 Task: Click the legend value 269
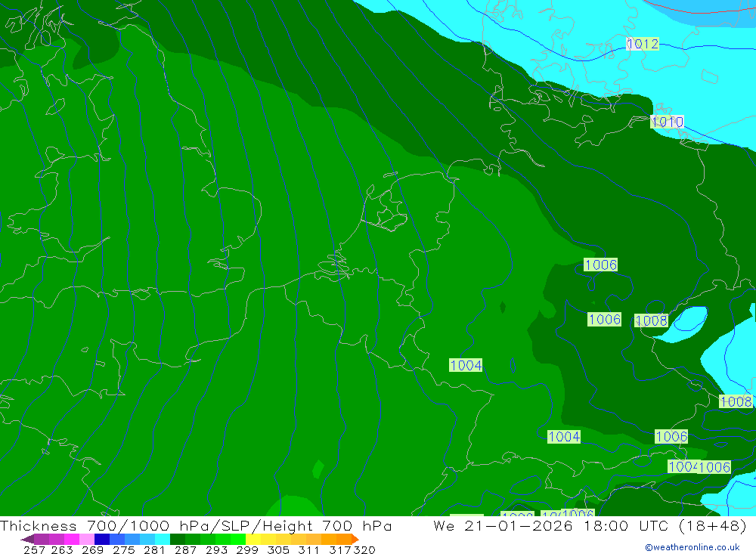pos(92,549)
